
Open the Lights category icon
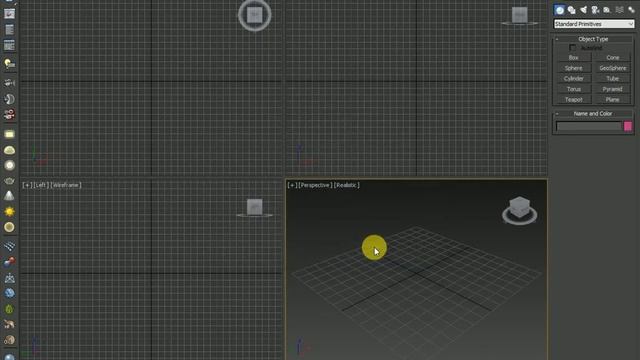583,10
